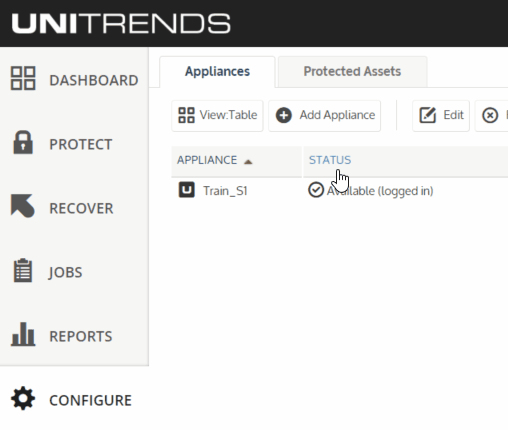Click the Train_S1 appliance icon
This screenshot has width=508, height=430.
pyautogui.click(x=187, y=190)
